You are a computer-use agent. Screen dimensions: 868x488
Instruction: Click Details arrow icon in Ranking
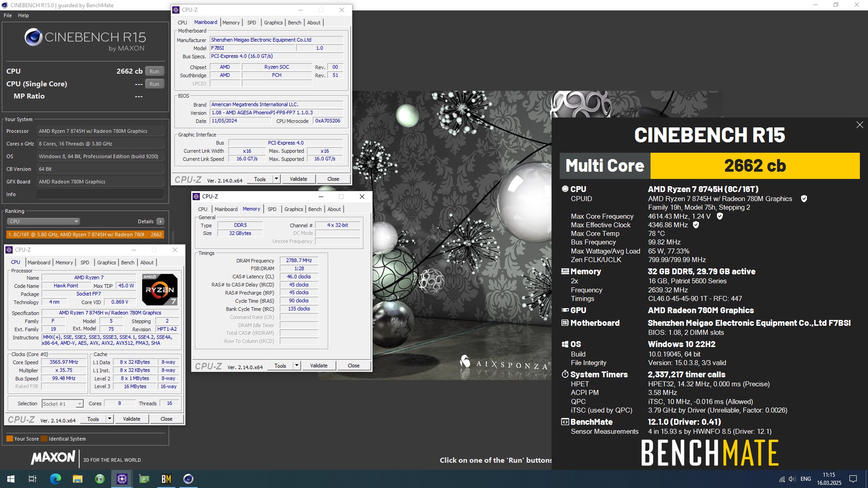pyautogui.click(x=160, y=221)
